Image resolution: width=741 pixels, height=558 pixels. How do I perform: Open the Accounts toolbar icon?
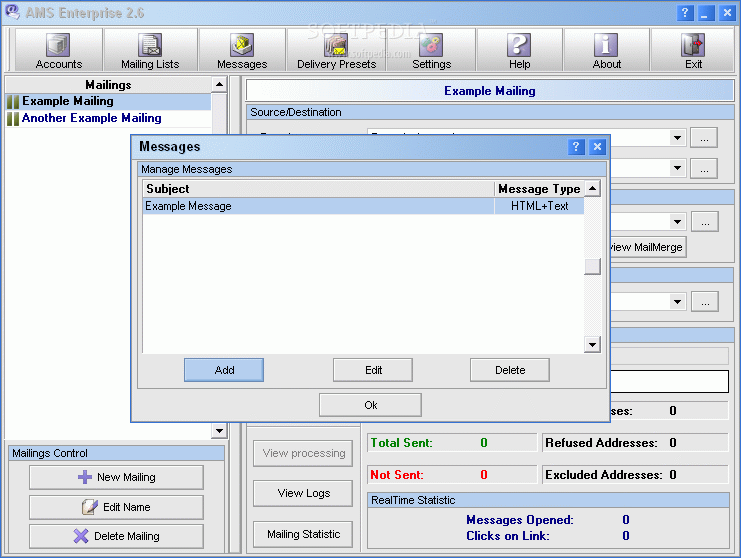[59, 50]
